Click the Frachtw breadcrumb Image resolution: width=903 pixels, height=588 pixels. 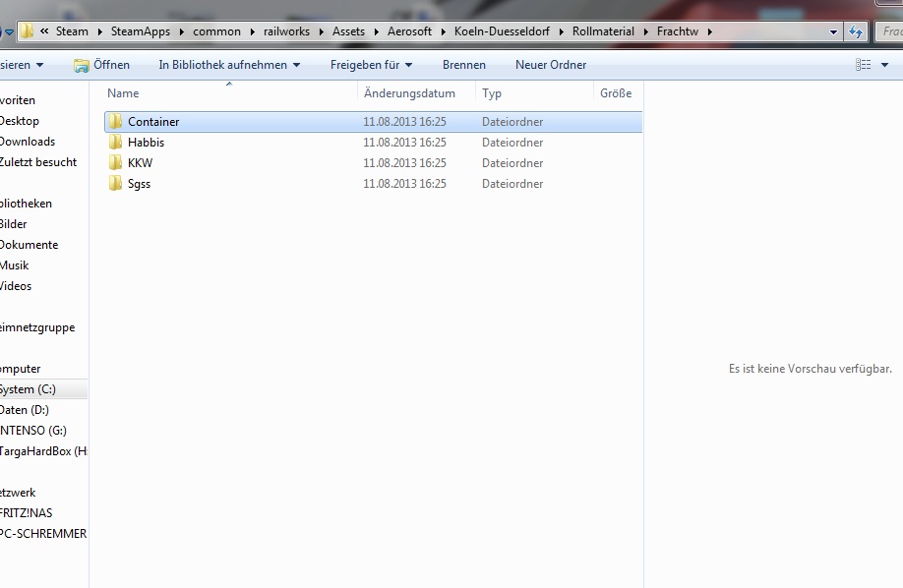click(x=677, y=31)
